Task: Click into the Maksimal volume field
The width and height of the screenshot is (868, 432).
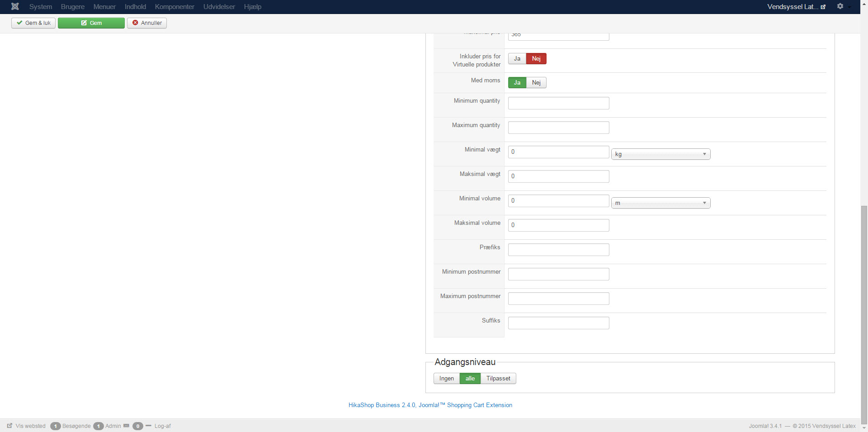Action: [559, 225]
